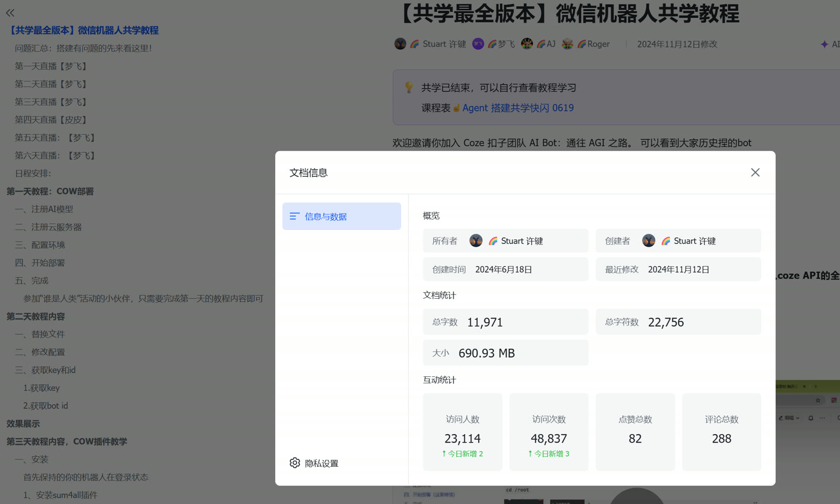Click author Roger in document header
Image resolution: width=840 pixels, height=504 pixels.
[598, 44]
